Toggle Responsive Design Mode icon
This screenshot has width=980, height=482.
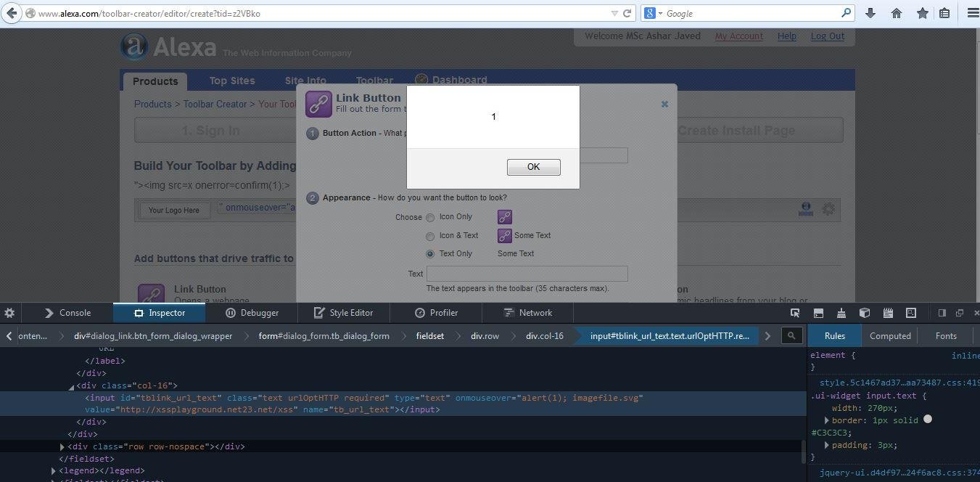point(911,313)
